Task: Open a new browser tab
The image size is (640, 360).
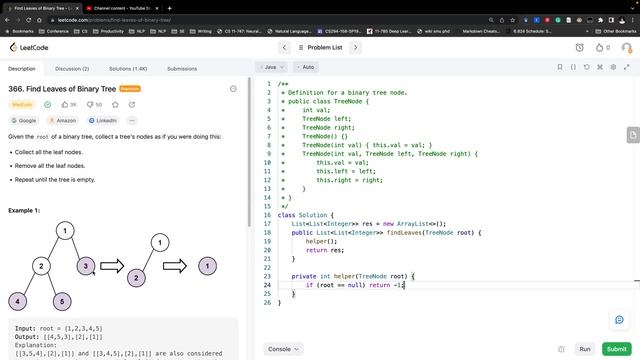Action: click(169, 8)
